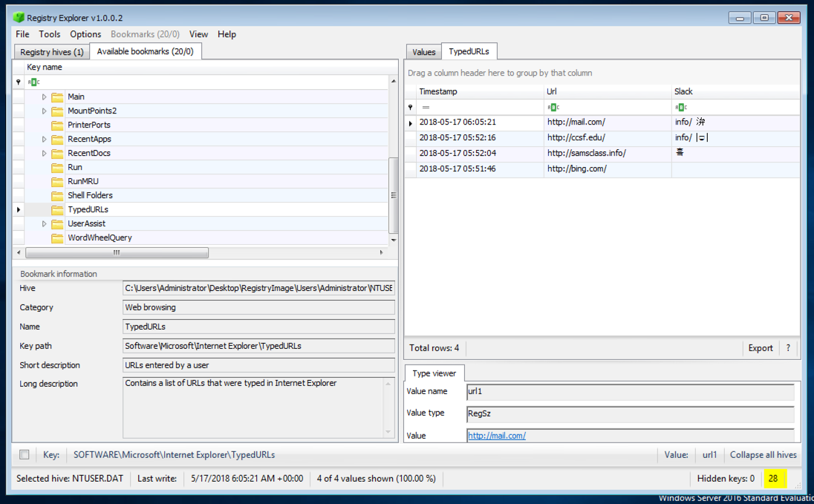This screenshot has width=814, height=504.
Task: Click Collapse all hives
Action: pyautogui.click(x=763, y=455)
